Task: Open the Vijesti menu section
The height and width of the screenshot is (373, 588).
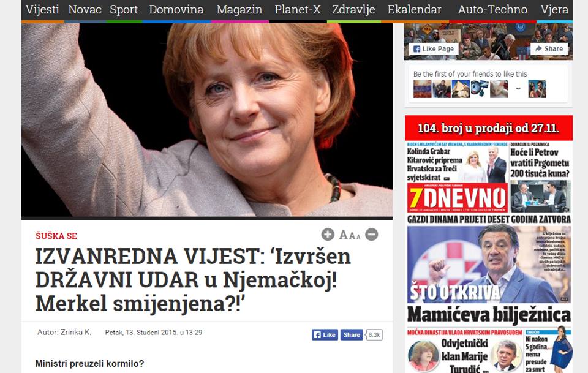Action: [42, 9]
